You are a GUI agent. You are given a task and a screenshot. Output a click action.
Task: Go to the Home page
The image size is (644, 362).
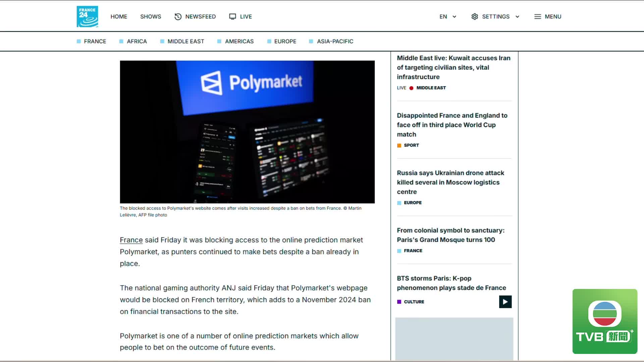click(x=119, y=16)
